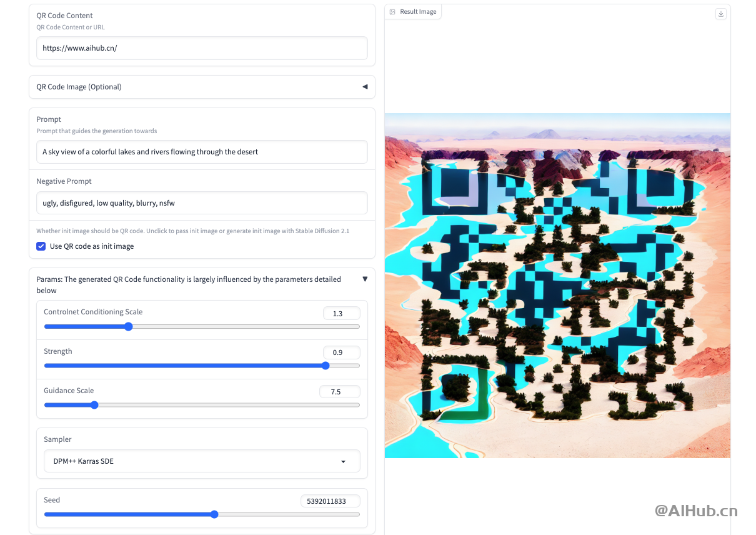Click the QR Code Content URL field
Image resolution: width=756 pixels, height=535 pixels.
(202, 48)
